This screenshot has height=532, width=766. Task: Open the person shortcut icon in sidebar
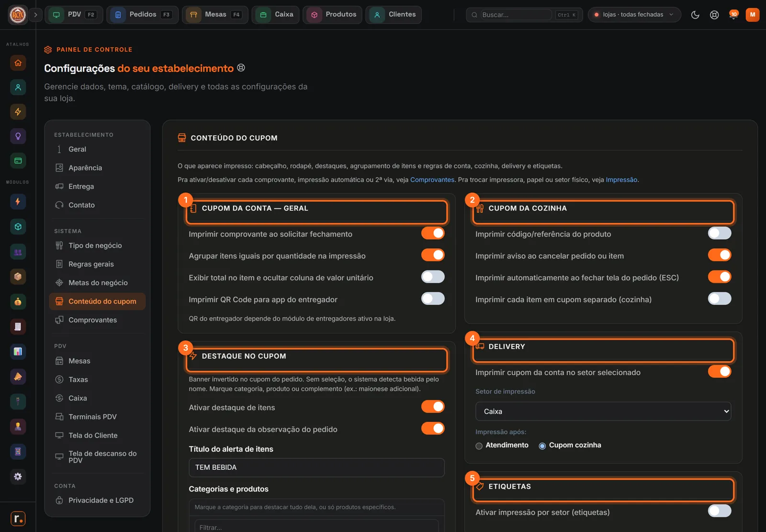tap(18, 87)
